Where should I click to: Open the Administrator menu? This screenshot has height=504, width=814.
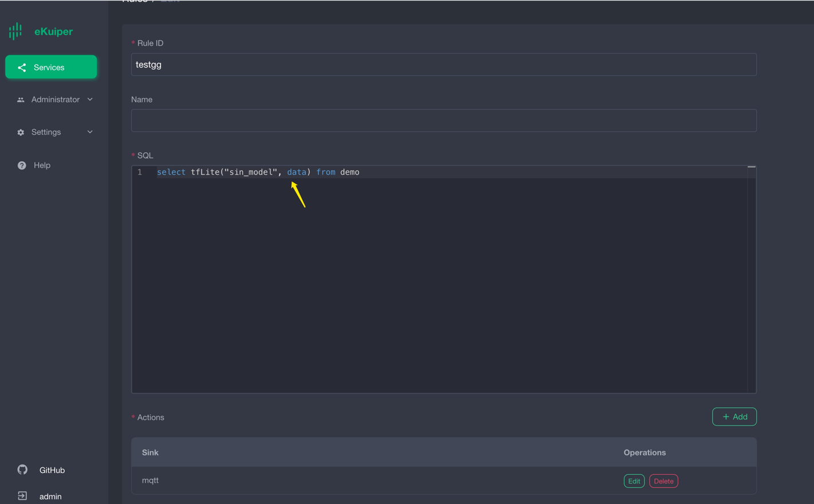coord(54,100)
